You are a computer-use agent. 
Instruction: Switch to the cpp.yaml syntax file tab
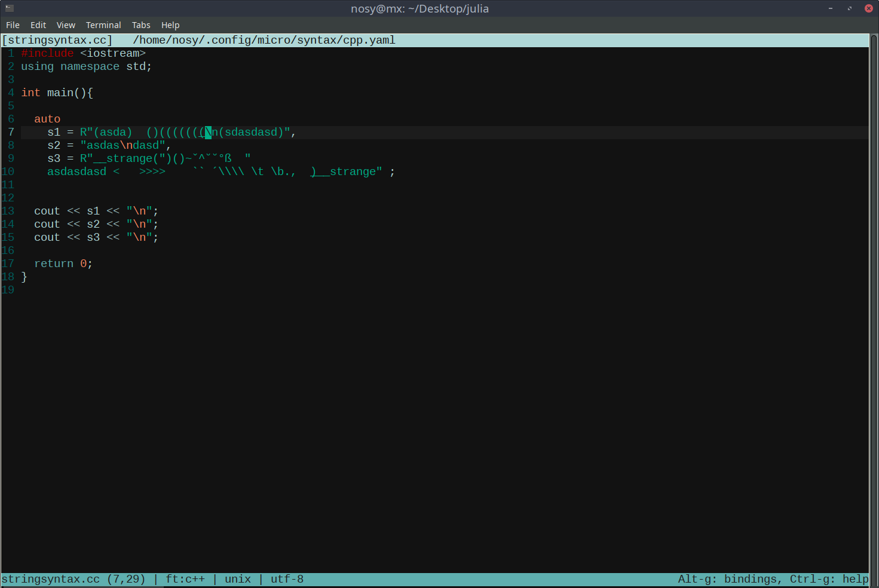[264, 39]
